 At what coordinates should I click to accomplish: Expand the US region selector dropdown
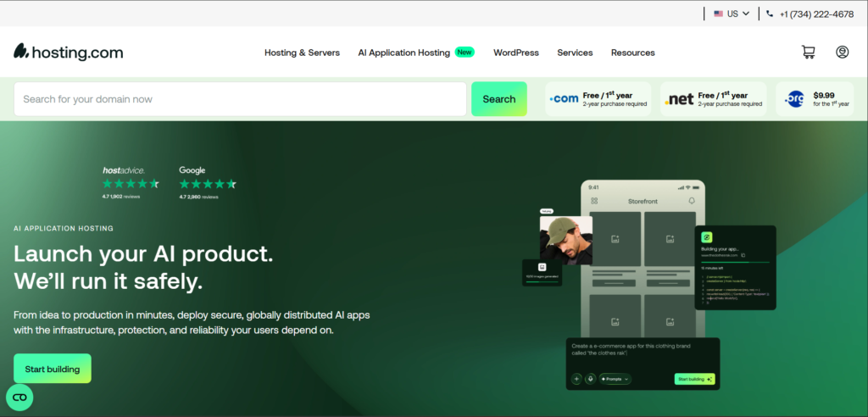point(732,14)
